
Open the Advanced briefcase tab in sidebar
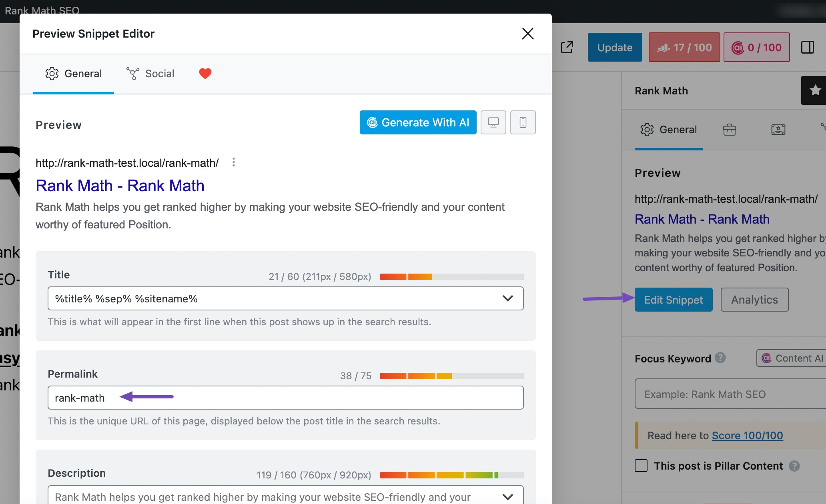[730, 130]
